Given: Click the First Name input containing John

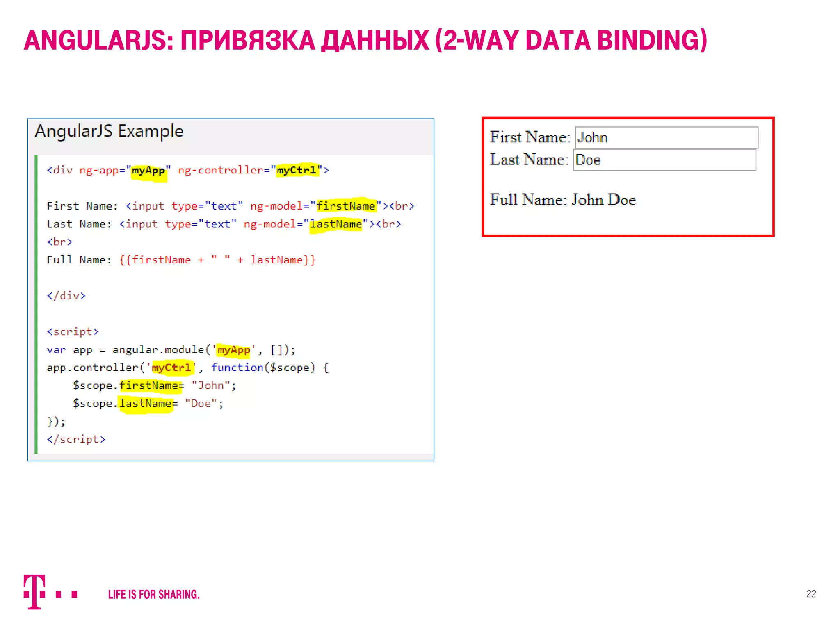Looking at the screenshot, I should pyautogui.click(x=667, y=137).
